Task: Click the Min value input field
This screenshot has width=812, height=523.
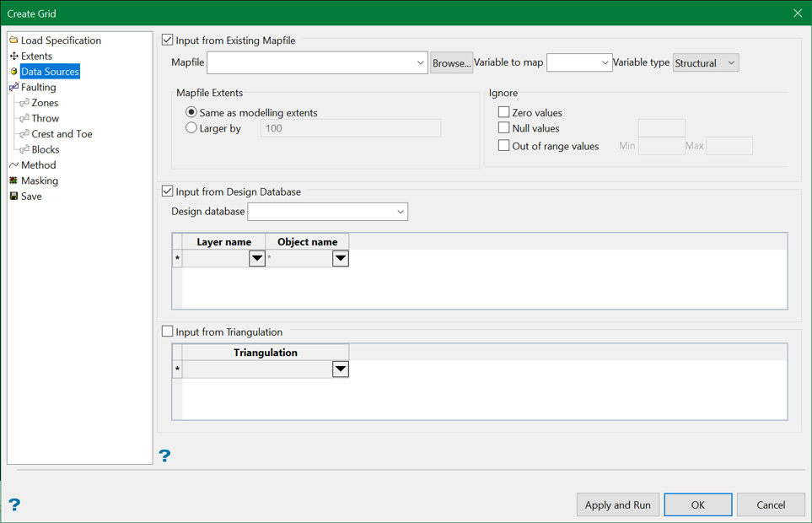Action: tap(661, 145)
